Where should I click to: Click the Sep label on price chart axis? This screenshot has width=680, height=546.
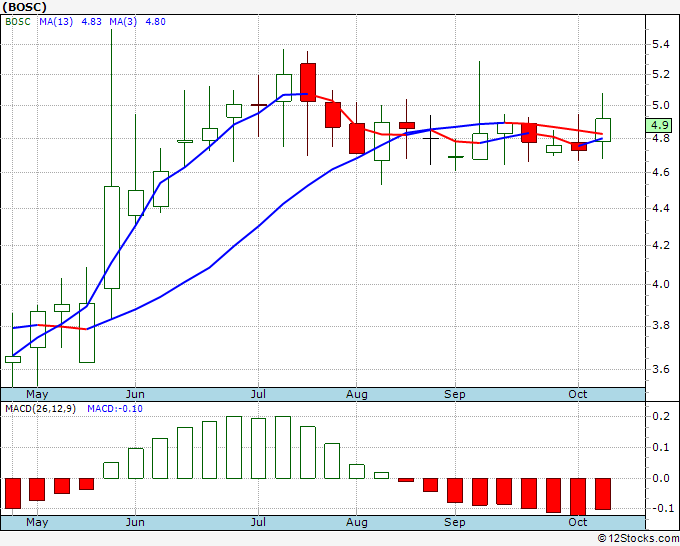coord(454,394)
